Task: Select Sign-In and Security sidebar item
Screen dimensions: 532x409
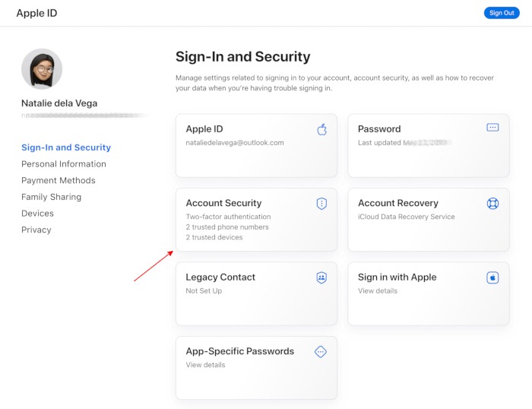Action: (66, 147)
